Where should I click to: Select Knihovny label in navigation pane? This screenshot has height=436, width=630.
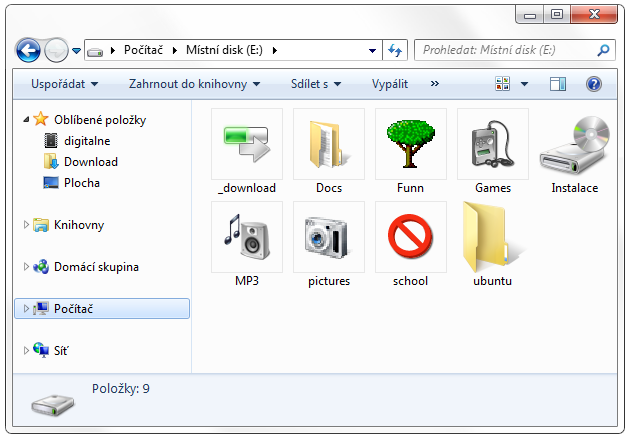click(79, 225)
